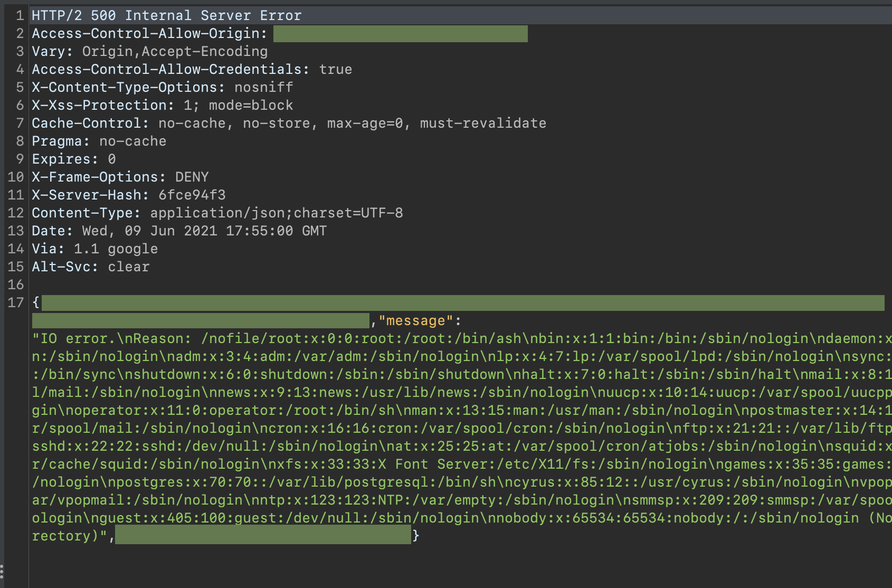Image resolution: width=892 pixels, height=588 pixels.
Task: Select the Vary: Origin,Accept-Encoding header
Action: 149,51
